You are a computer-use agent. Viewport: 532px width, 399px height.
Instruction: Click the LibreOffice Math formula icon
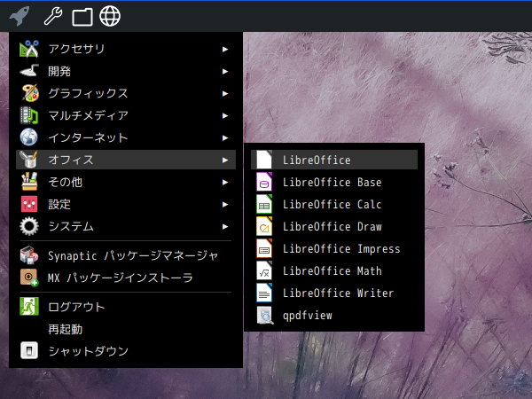point(264,270)
